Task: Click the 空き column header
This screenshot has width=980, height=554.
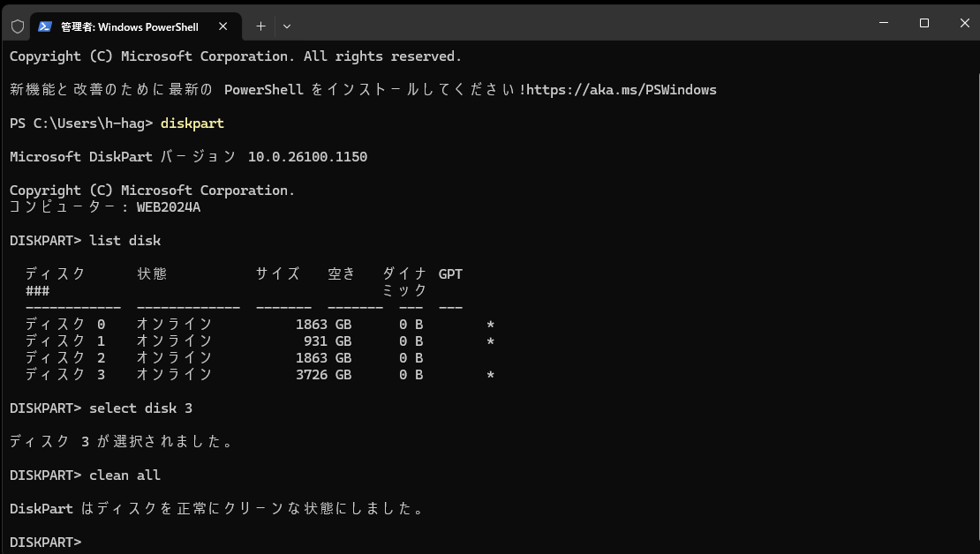Action: (342, 273)
